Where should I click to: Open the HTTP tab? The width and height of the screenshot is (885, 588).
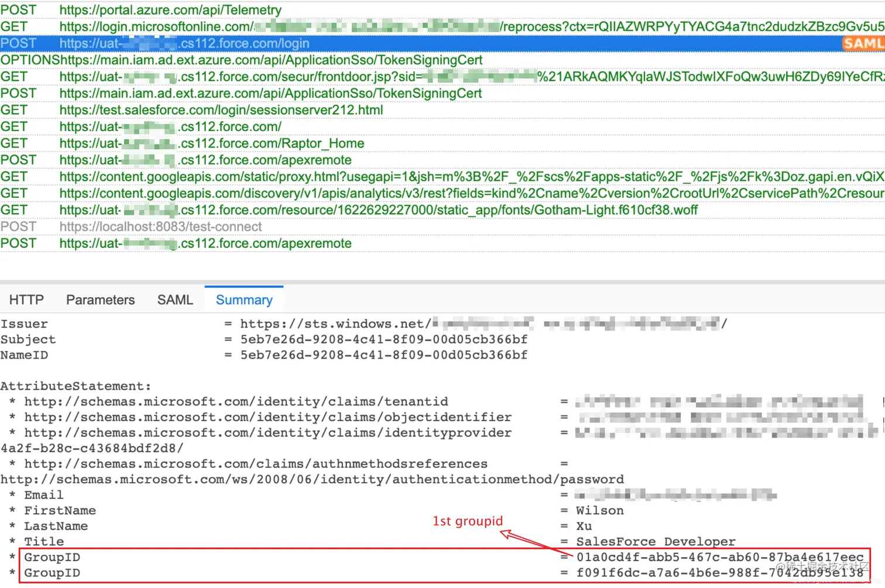pyautogui.click(x=26, y=300)
